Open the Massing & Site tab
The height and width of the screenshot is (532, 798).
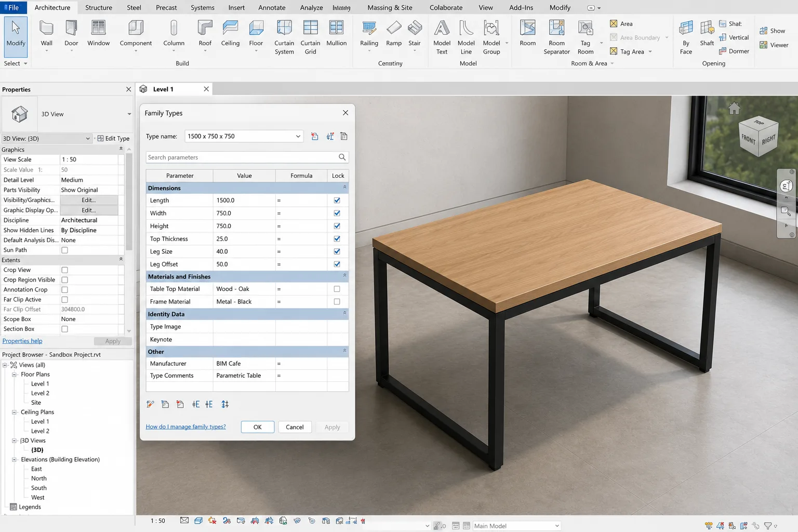tap(390, 7)
